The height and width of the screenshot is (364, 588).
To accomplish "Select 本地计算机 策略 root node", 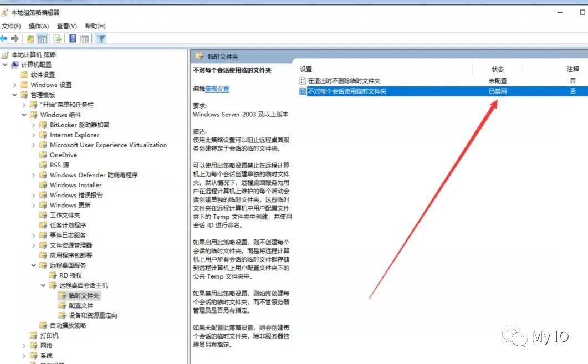I will [x=33, y=55].
